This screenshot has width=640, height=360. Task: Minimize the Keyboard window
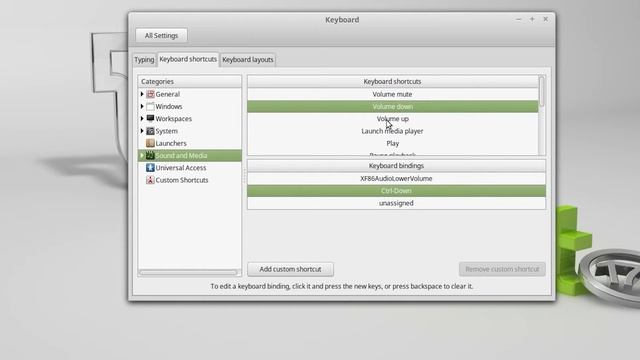518,19
